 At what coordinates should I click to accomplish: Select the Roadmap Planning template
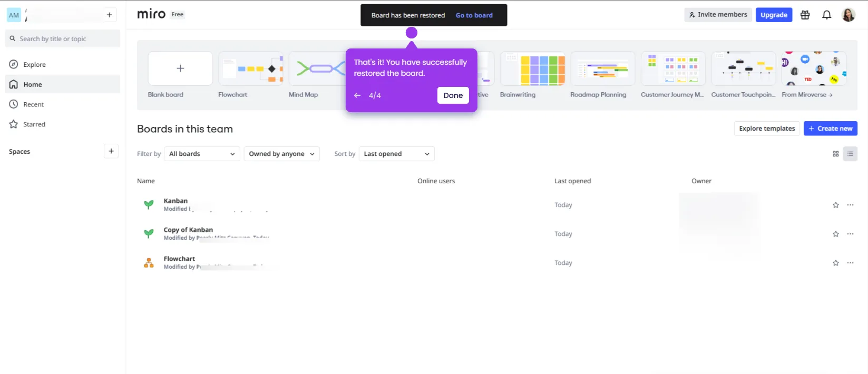603,68
